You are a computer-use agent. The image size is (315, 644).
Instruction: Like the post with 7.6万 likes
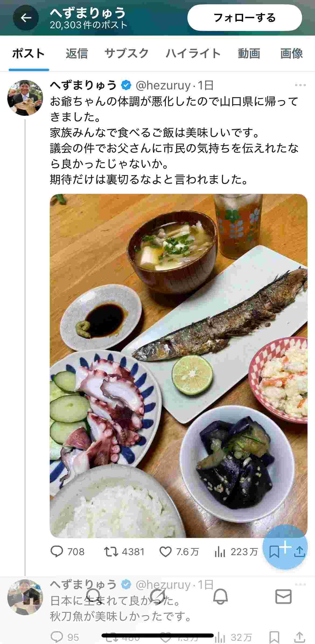point(179,551)
